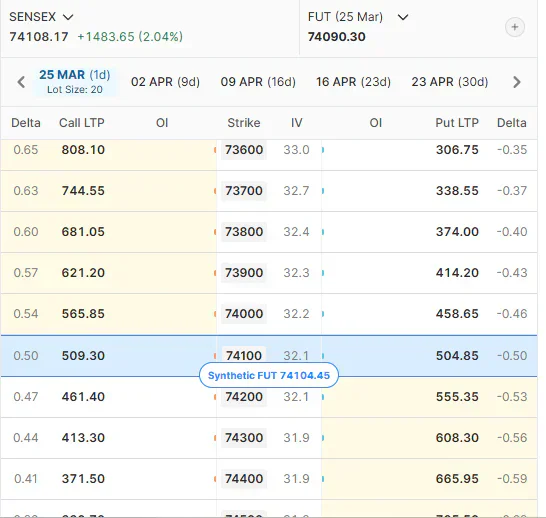Click the Strike column header
The image size is (546, 518).
(244, 123)
